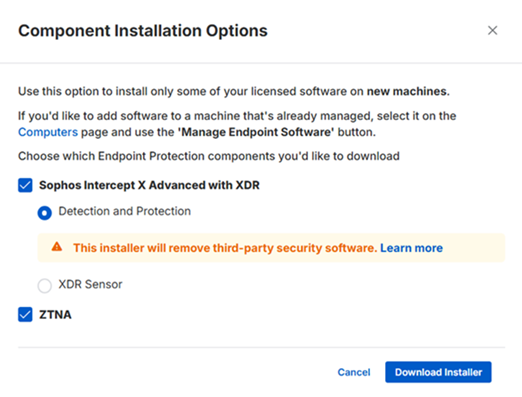The height and width of the screenshot is (397, 522).
Task: Select the Detection and Protection radio button
Action: tap(45, 213)
